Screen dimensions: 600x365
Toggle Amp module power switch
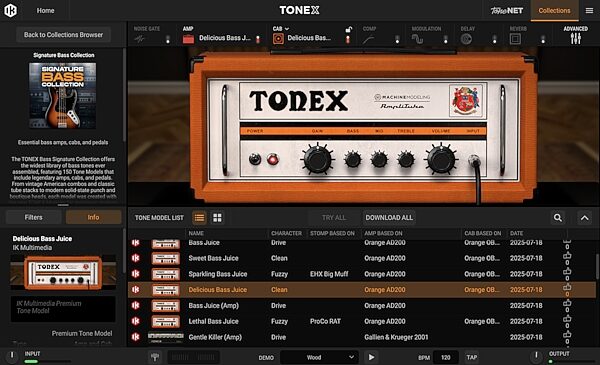coord(258,39)
